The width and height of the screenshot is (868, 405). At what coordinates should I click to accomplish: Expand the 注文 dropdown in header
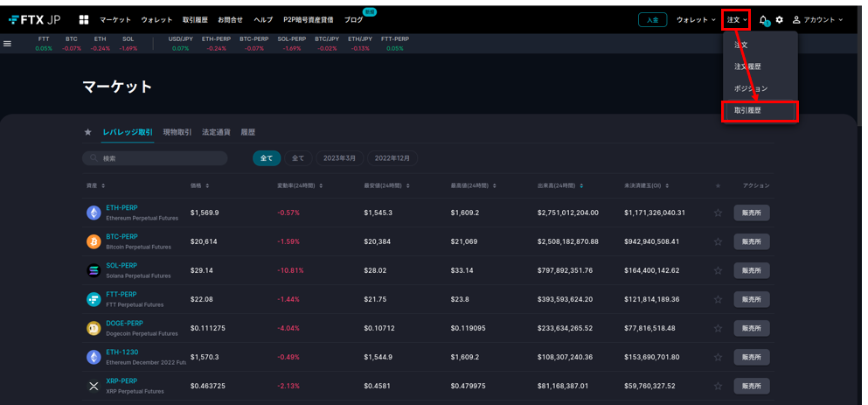point(737,20)
